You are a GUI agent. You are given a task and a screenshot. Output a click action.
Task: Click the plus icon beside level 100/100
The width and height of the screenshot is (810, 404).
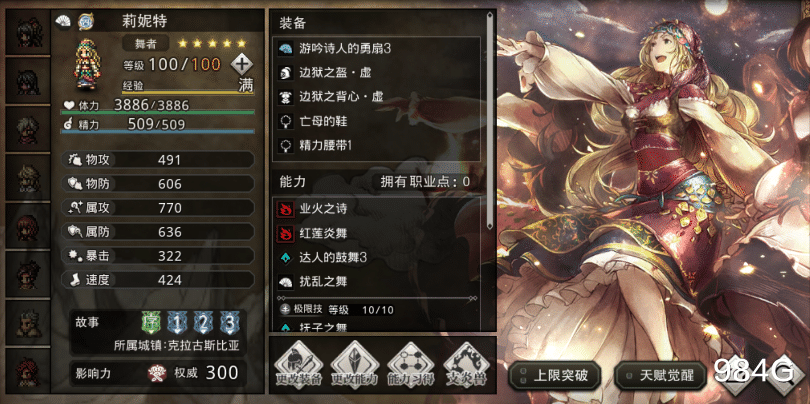coord(242,65)
